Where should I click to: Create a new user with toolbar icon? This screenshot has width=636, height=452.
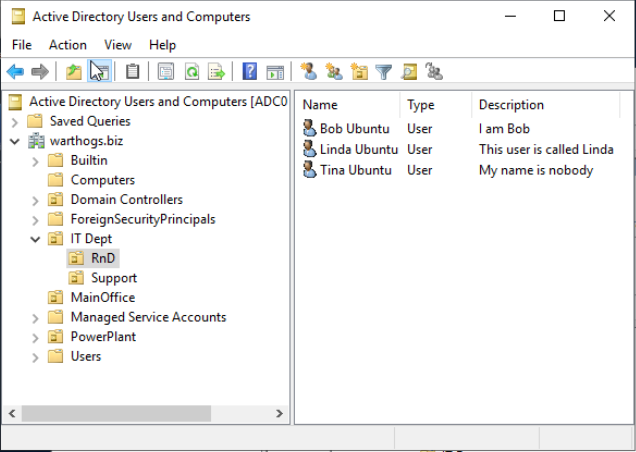[x=309, y=71]
